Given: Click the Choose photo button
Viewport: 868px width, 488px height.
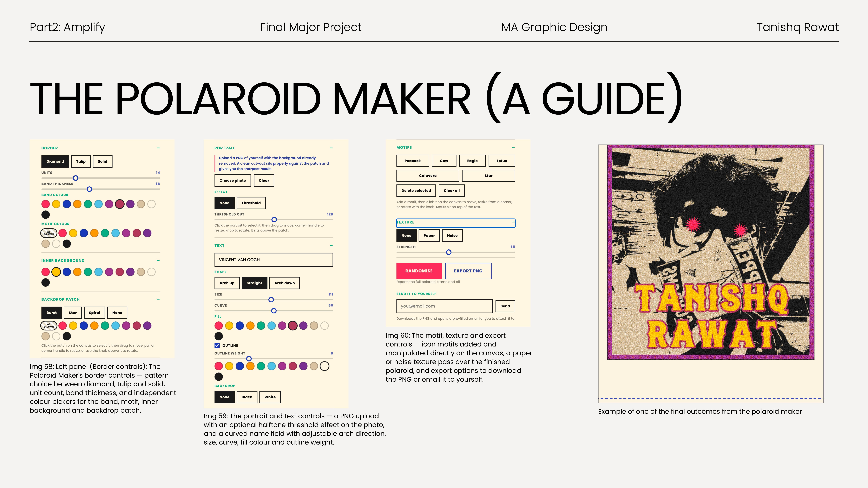Looking at the screenshot, I should 233,181.
